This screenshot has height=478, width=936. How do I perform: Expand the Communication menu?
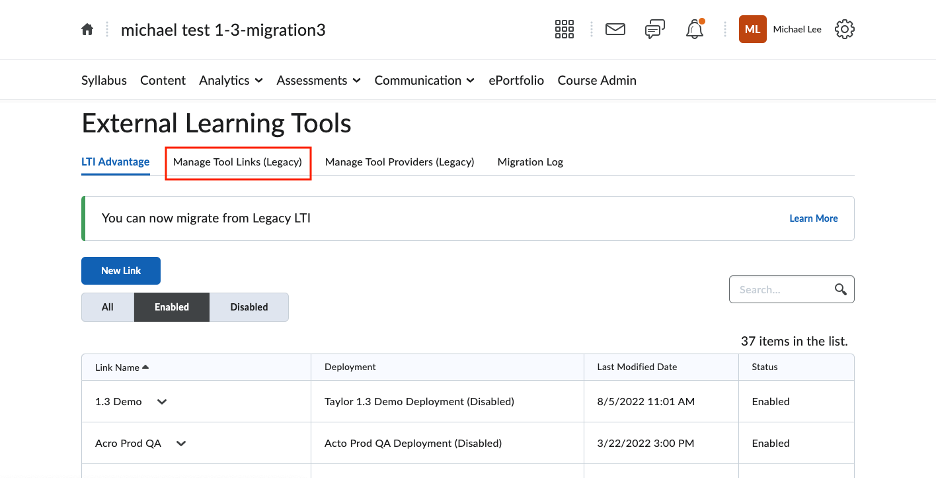click(x=424, y=81)
